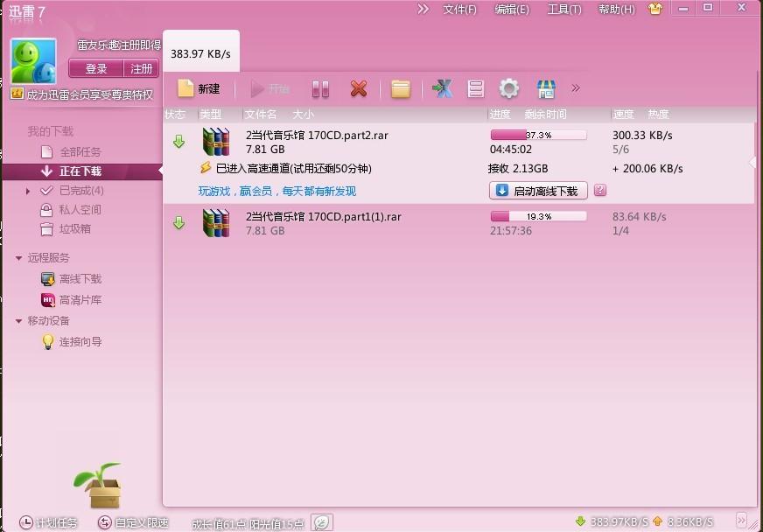This screenshot has height=532, width=763.
Task: Collapse the 移动设备 section
Action: tap(18, 321)
